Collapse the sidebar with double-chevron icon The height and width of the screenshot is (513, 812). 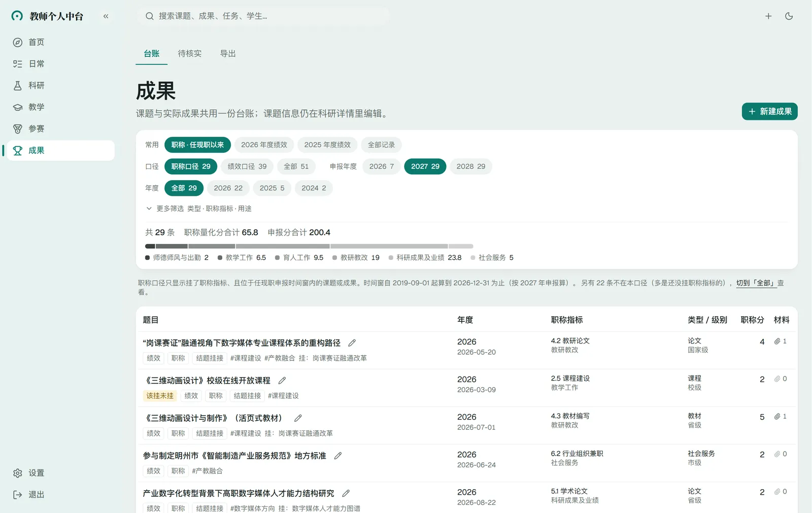106,16
